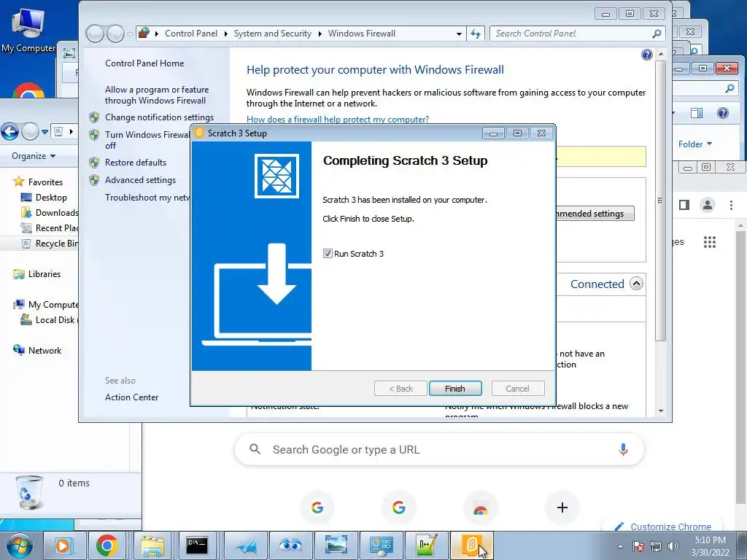
Task: Select Recycle Bin in Explorer sidebar
Action: point(57,244)
